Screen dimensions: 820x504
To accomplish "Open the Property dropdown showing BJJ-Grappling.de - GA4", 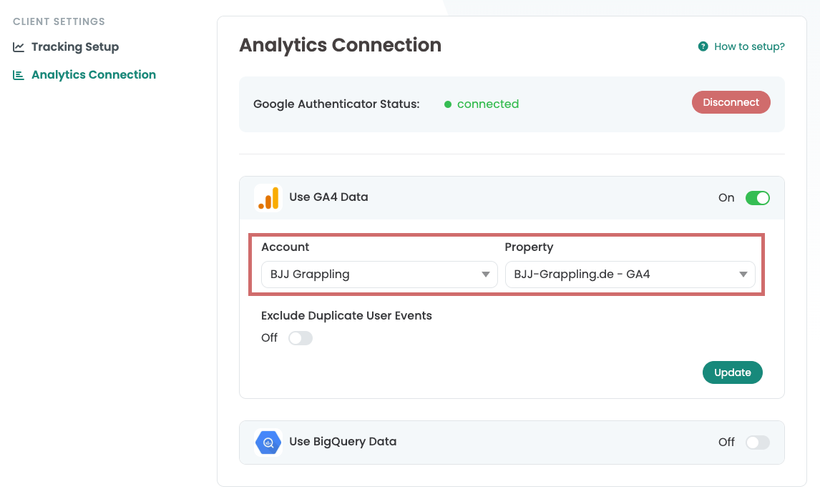I will [x=630, y=275].
